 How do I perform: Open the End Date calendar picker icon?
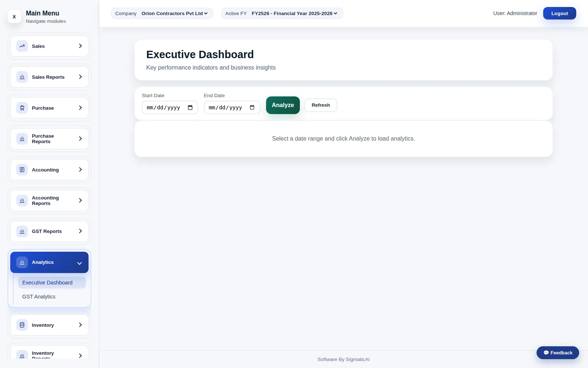tap(252, 107)
